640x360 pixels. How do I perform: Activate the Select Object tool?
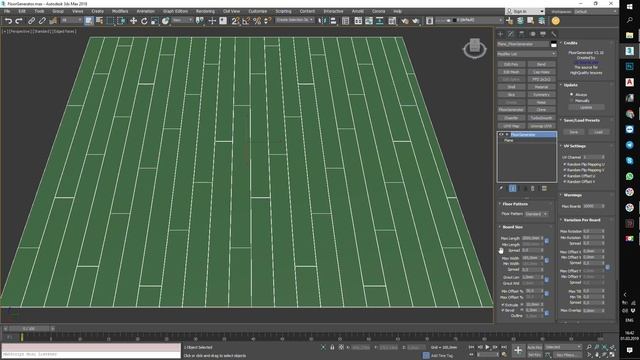point(89,21)
